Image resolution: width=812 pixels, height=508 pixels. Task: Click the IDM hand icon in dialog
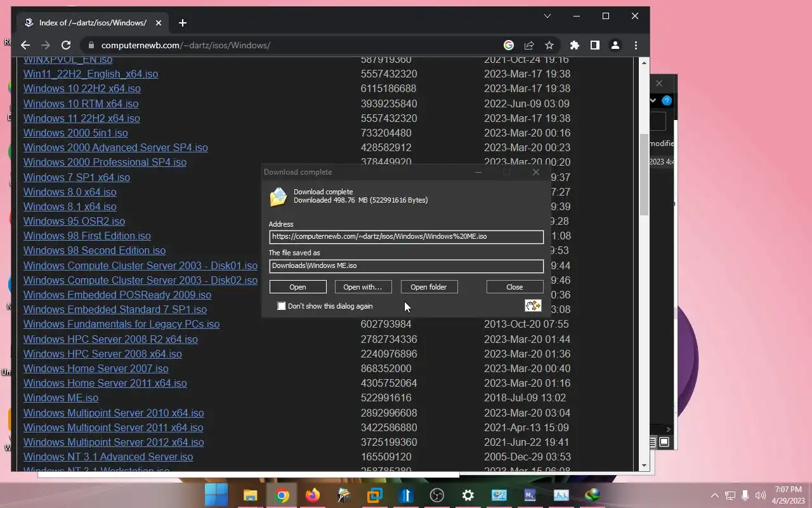[x=533, y=305]
